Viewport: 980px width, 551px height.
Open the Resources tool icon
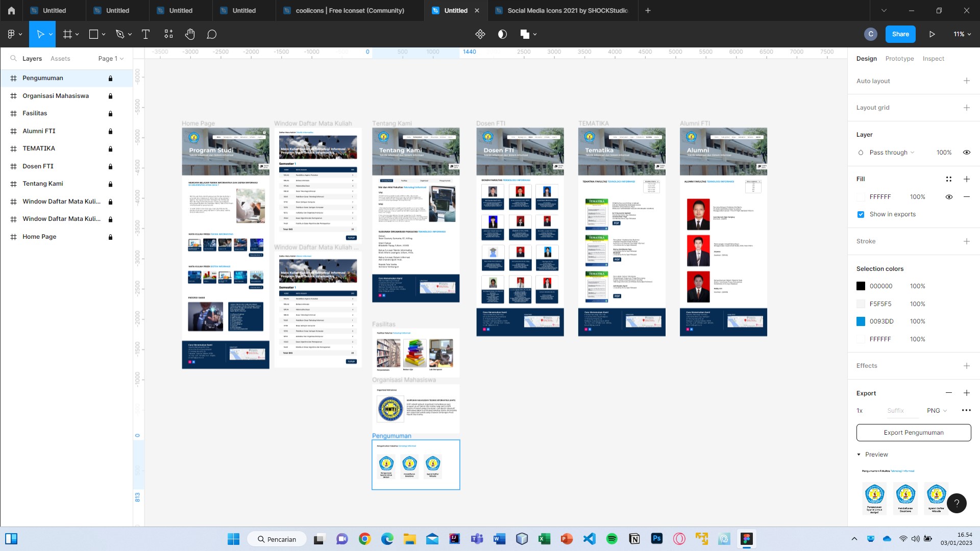(168, 34)
